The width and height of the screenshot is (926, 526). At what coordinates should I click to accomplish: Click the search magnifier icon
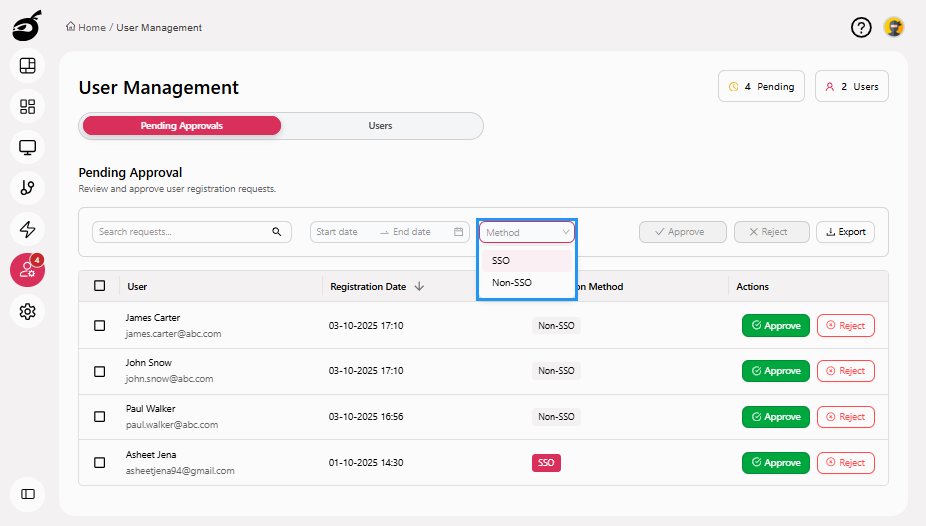[276, 231]
